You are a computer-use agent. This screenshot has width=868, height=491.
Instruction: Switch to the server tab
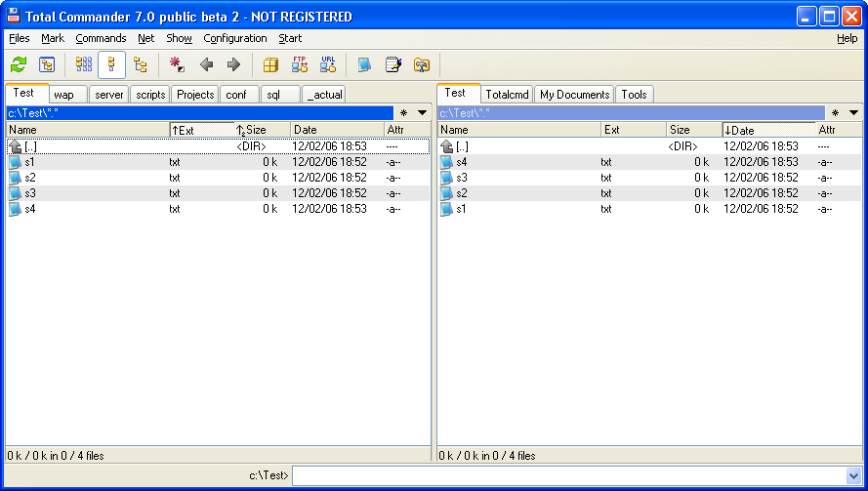(109, 95)
